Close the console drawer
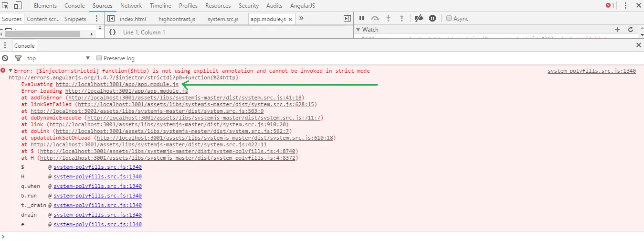This screenshot has height=241, width=644. (x=639, y=45)
